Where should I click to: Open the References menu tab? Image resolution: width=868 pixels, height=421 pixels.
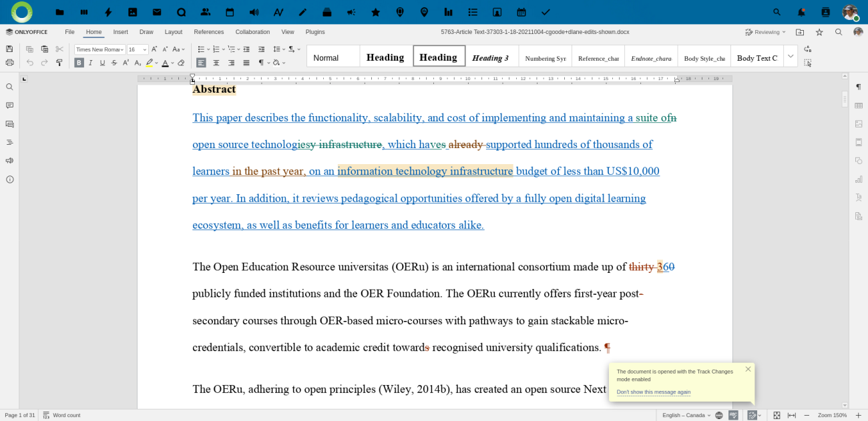(209, 32)
